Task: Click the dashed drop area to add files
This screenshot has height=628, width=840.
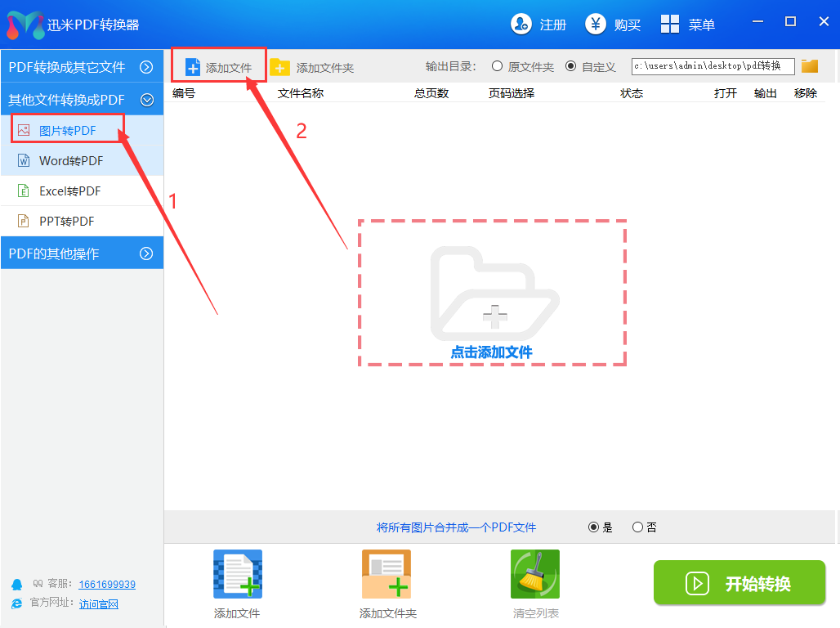Action: (x=492, y=293)
